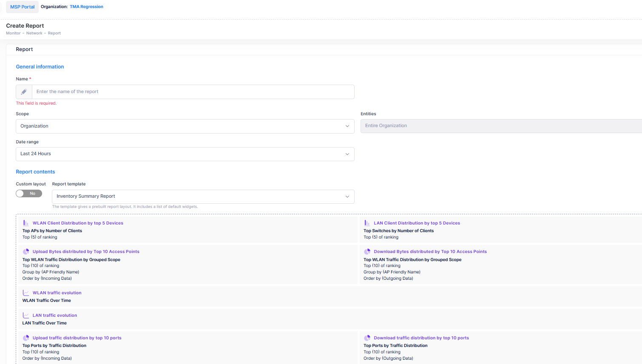This screenshot has height=364, width=642.
Task: Open the TMA Regression organization link
Action: pos(86,6)
